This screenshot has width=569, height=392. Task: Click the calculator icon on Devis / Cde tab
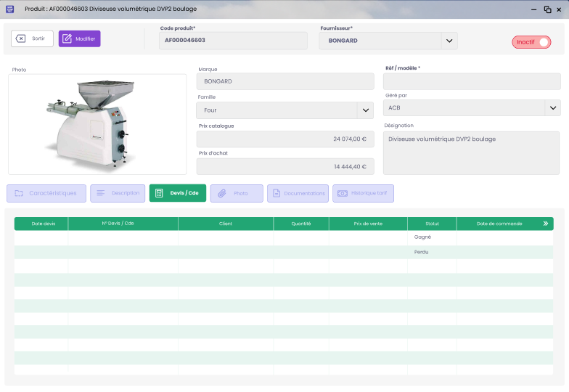point(159,193)
